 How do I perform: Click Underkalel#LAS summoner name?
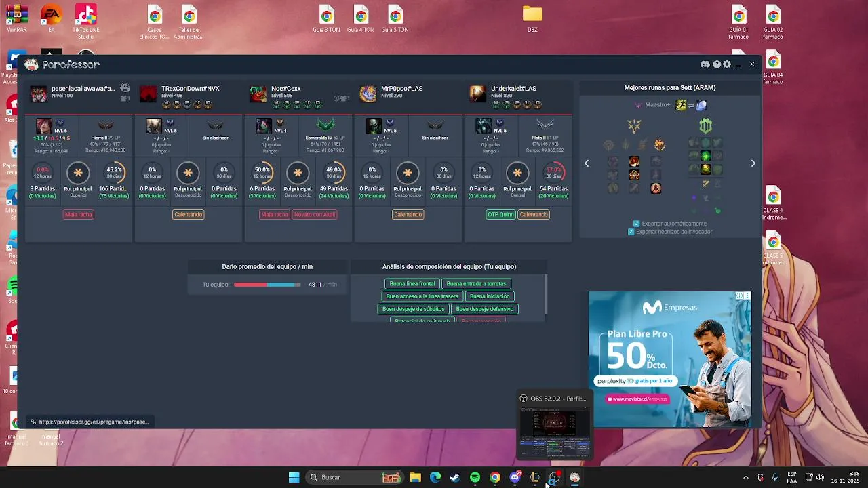pyautogui.click(x=513, y=89)
